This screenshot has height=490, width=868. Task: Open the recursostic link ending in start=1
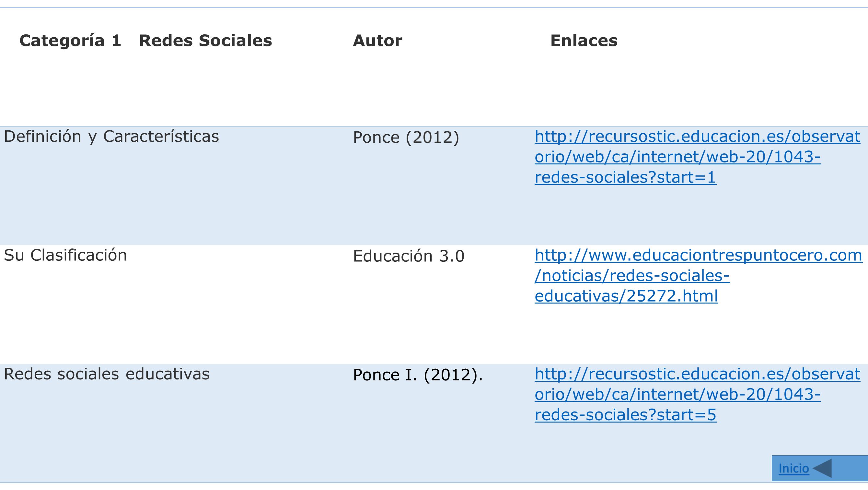click(x=698, y=157)
